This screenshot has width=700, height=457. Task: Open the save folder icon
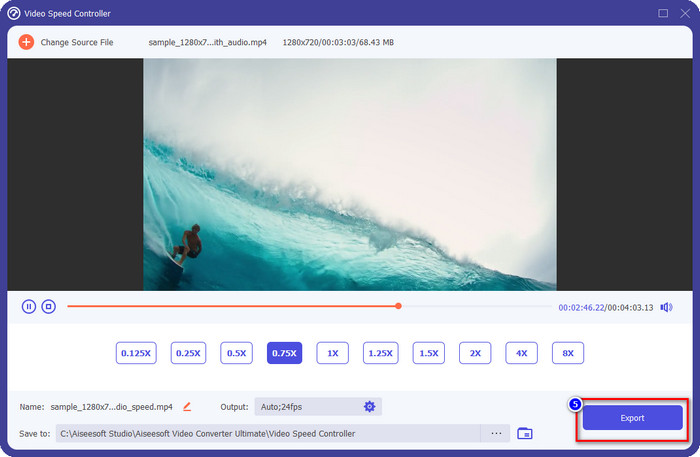click(x=525, y=433)
